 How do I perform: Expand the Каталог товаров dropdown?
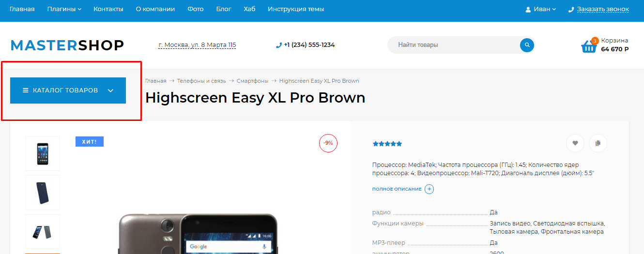tap(68, 90)
